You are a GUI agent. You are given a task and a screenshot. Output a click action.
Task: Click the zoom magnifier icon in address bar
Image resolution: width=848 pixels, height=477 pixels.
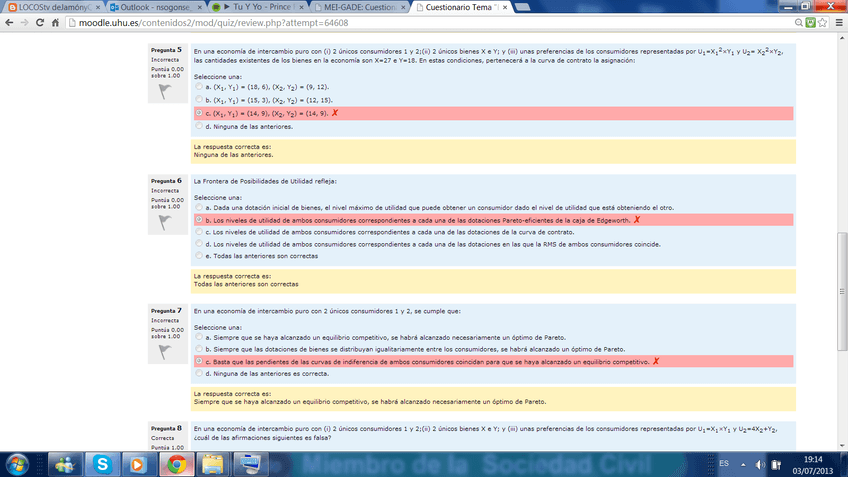(x=798, y=23)
